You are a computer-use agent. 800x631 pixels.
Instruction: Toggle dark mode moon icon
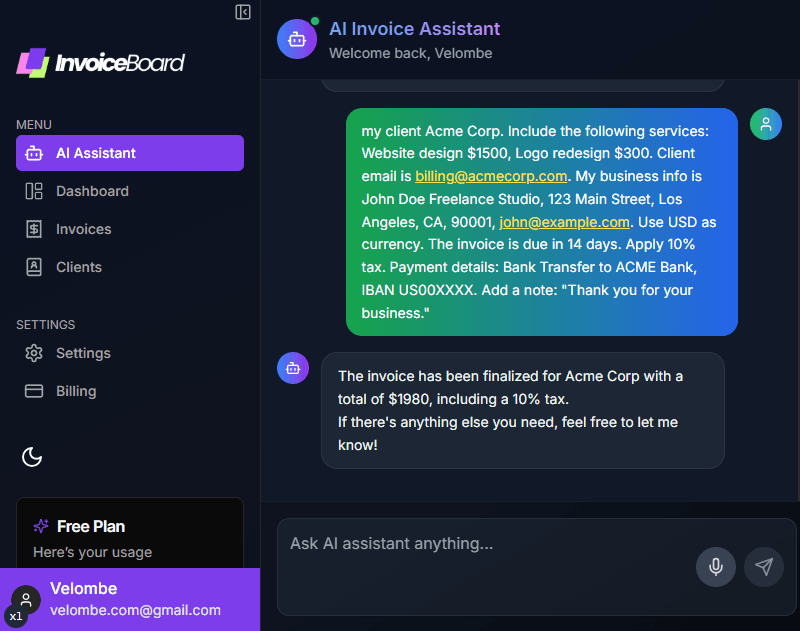click(33, 457)
